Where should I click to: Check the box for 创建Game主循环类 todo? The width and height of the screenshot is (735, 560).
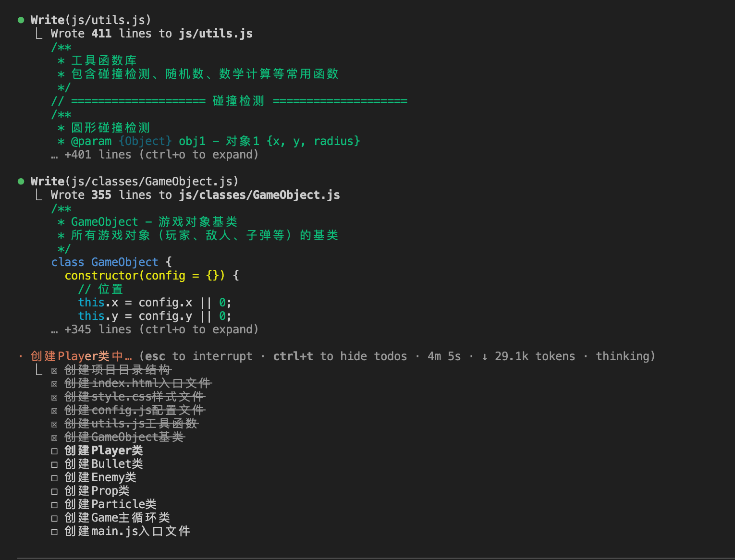click(x=54, y=518)
